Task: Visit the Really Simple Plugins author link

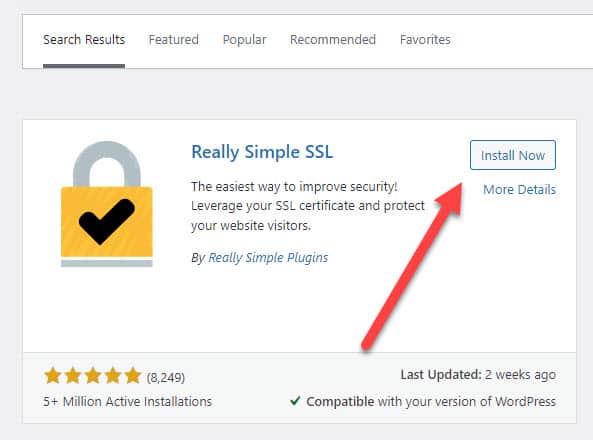Action: (268, 258)
